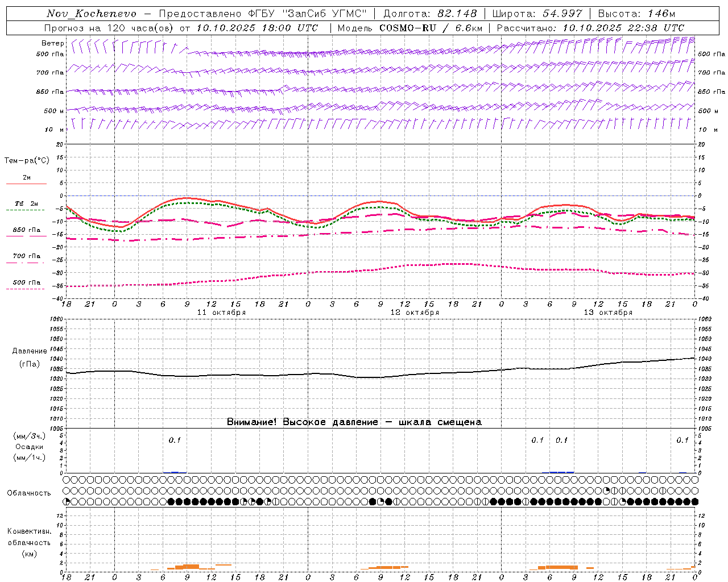The height and width of the screenshot is (582, 728).
Task: Click the (мм/1ч.) precipitation unit label
Action: [30, 458]
